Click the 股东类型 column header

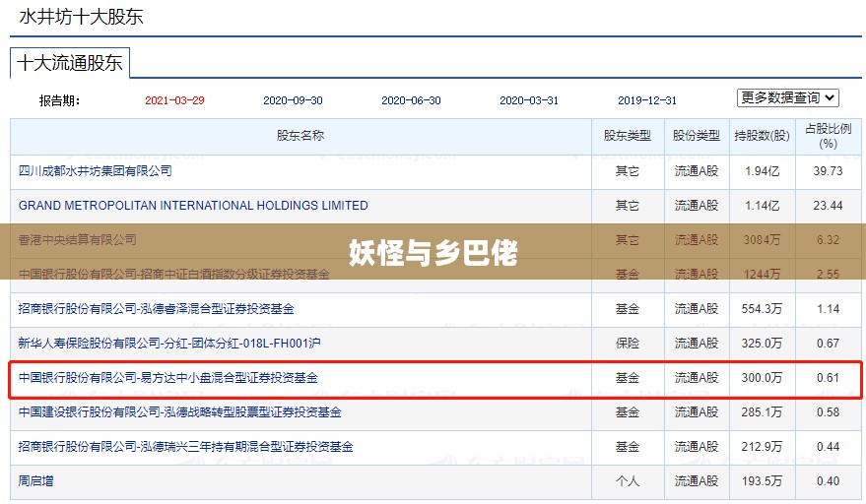pos(628,136)
